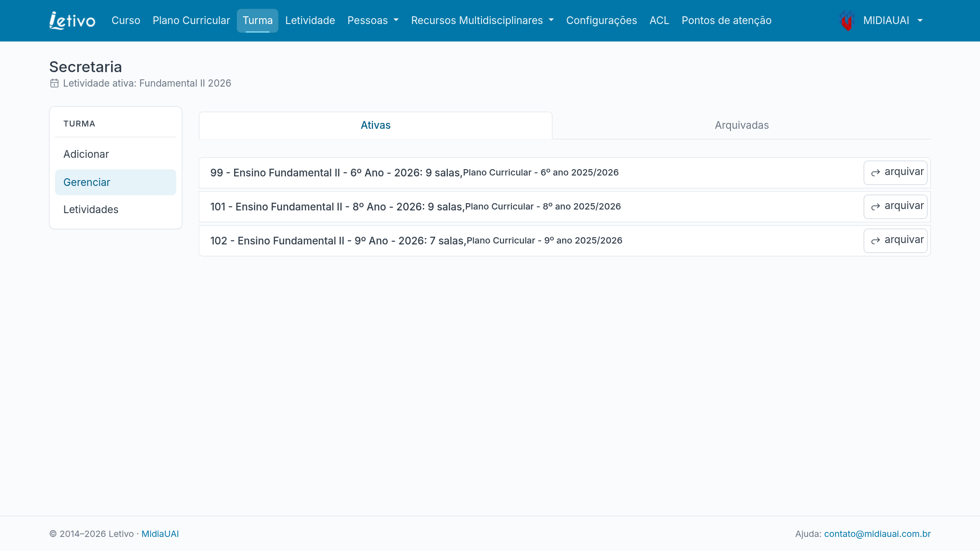The width and height of the screenshot is (980, 551).
Task: Select the Ativas tab
Action: coord(376,125)
